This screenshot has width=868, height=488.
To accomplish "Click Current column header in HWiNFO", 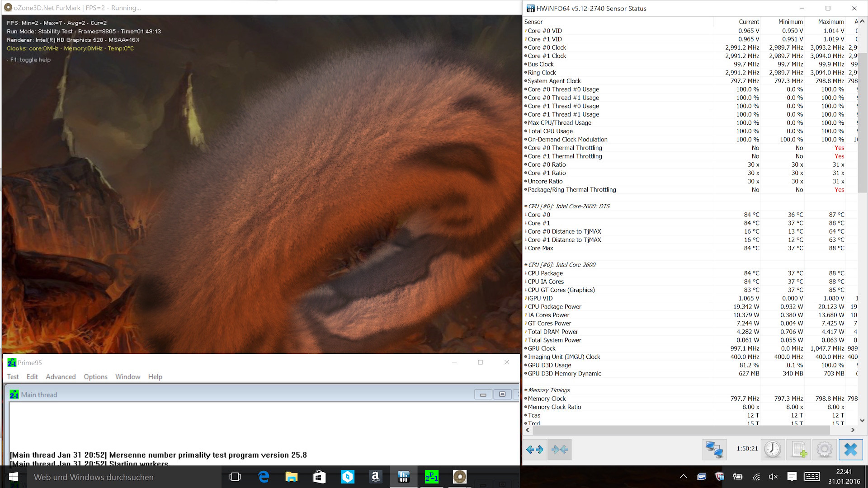I will point(749,22).
